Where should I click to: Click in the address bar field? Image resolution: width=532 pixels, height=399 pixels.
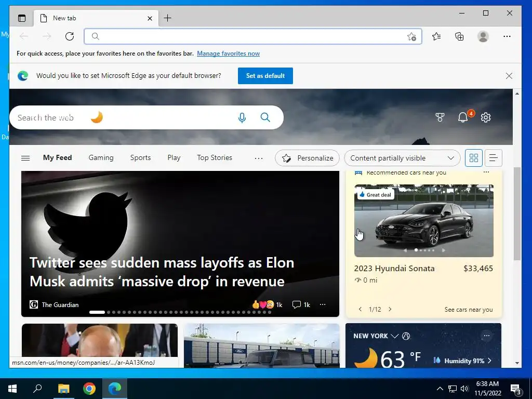[253, 36]
